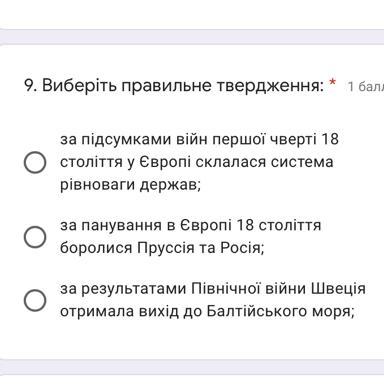Click the text 'за результатами Північної війни Швеція'
384x384 pixels.
[x=213, y=288]
